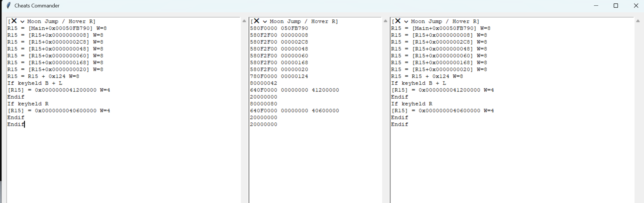Click 'R15 = [Main+0x00050FB790] W=8' in right pane

[441, 28]
